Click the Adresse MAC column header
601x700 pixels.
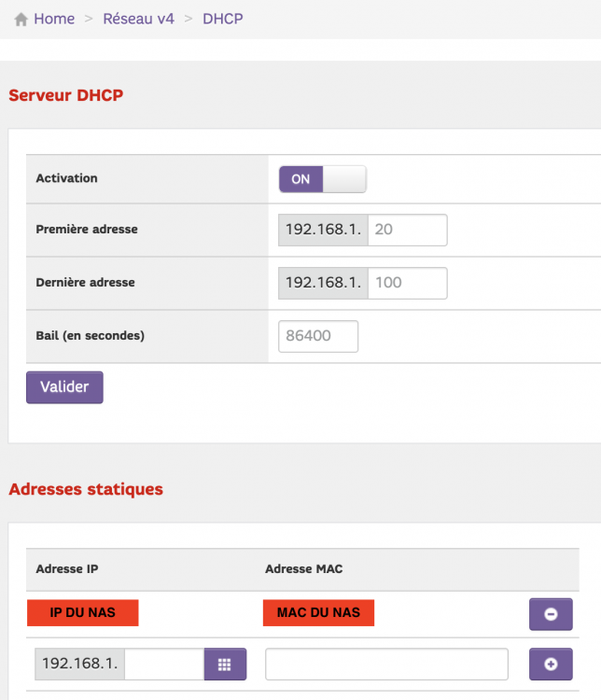click(303, 568)
